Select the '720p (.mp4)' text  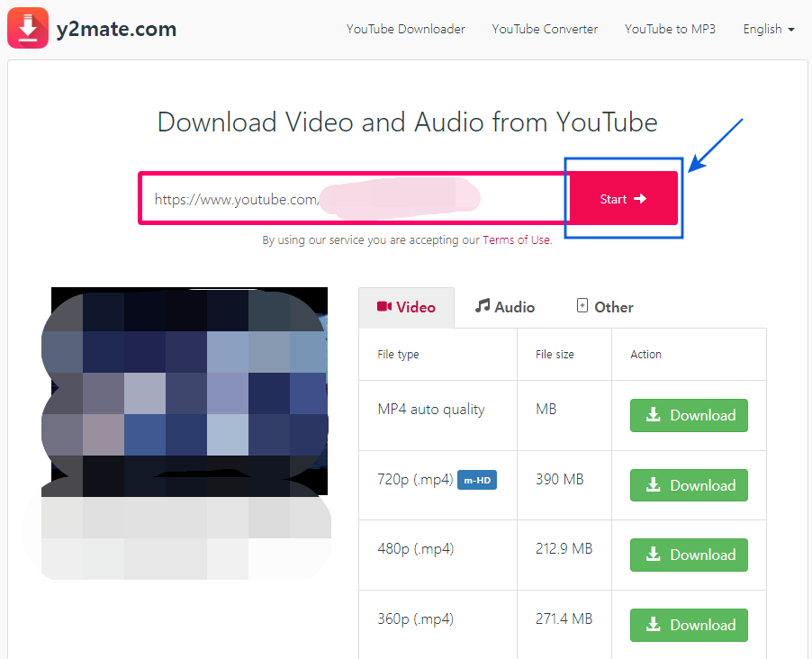[x=415, y=479]
